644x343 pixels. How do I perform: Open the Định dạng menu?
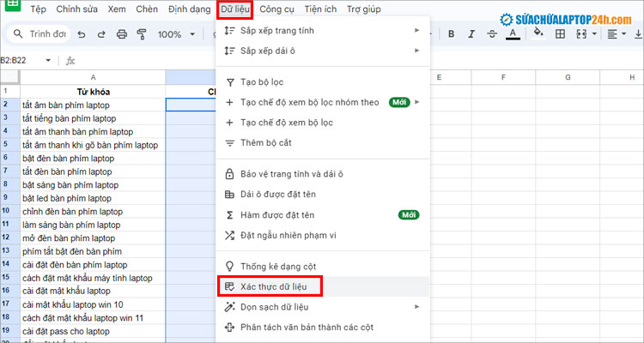190,9
